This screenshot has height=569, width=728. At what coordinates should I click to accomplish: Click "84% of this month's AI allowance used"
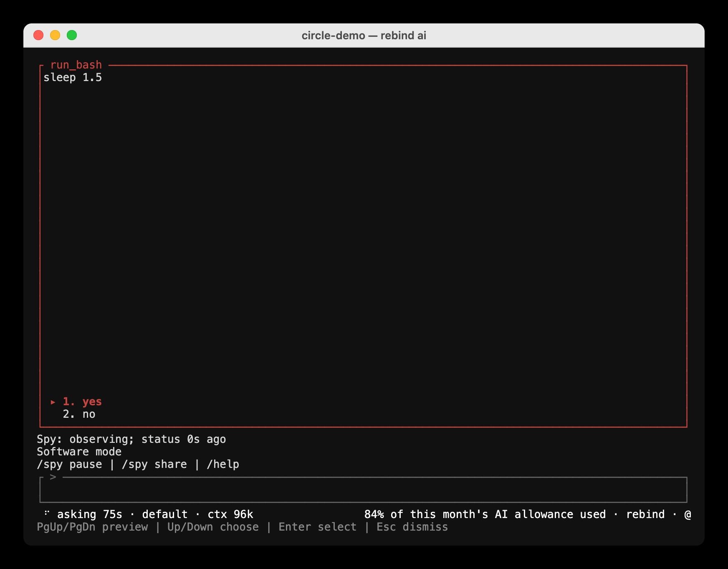[x=485, y=514]
